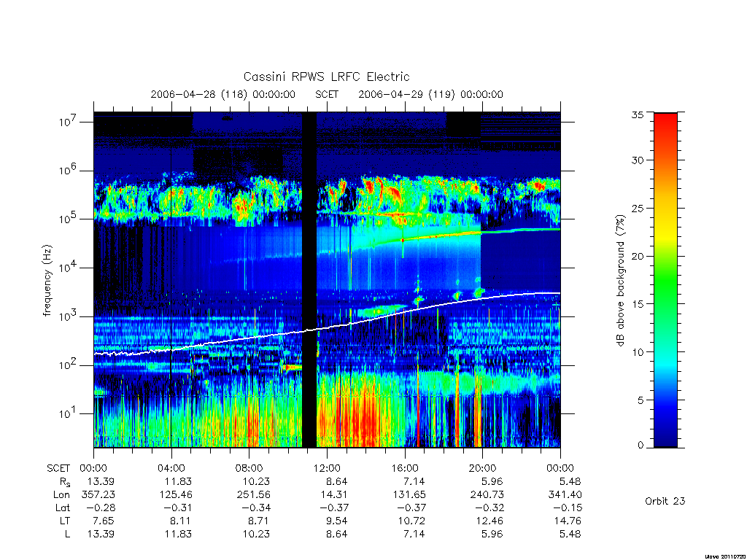Click the title 'Cassini RPWS LRFC Electric'
Image resolution: width=747 pixels, height=560 pixels.
pos(326,77)
